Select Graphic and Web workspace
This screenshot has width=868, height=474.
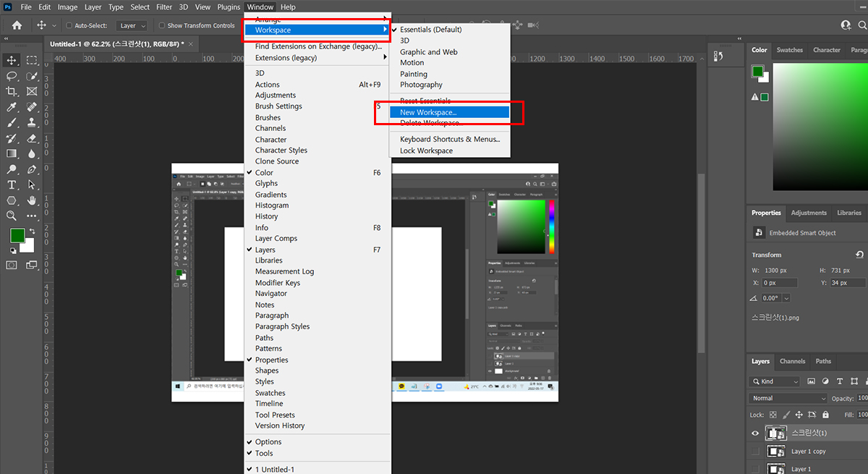[x=429, y=52]
